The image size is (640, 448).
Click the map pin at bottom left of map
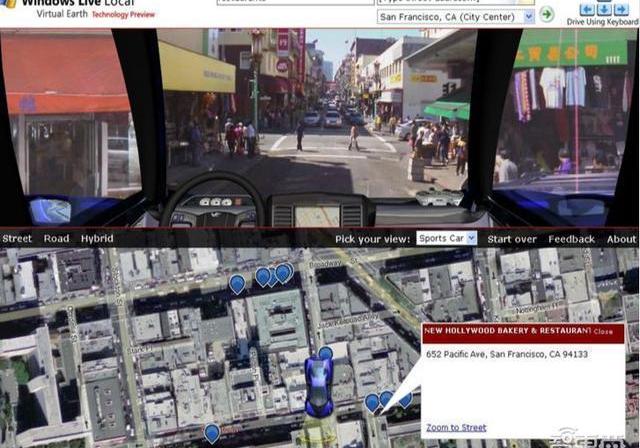212,433
